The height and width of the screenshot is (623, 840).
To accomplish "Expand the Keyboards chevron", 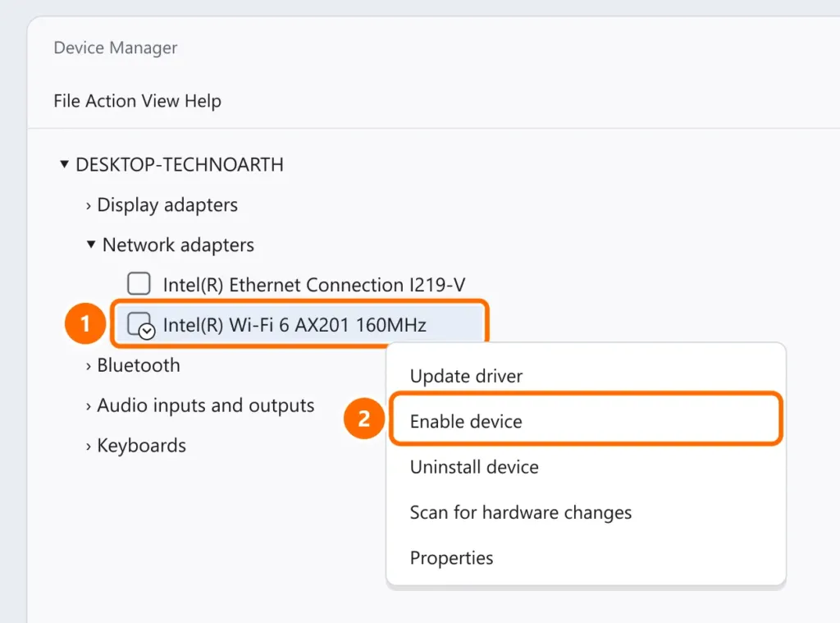I will (89, 447).
